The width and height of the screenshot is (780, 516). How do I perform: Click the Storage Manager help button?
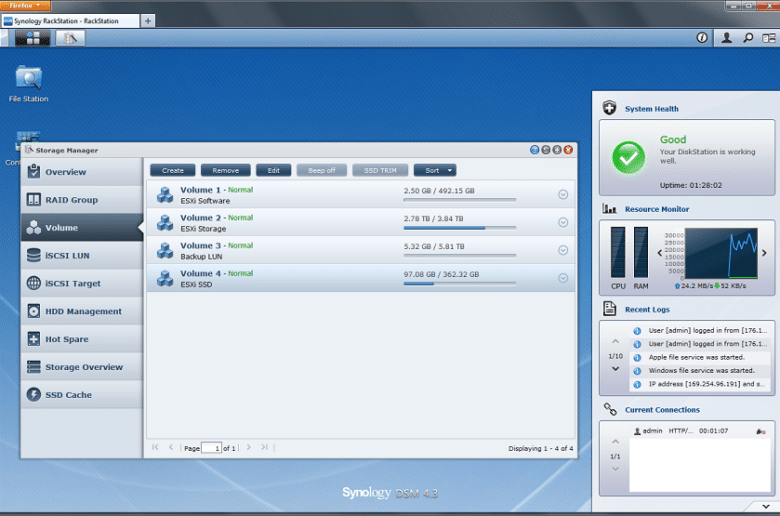(x=535, y=150)
